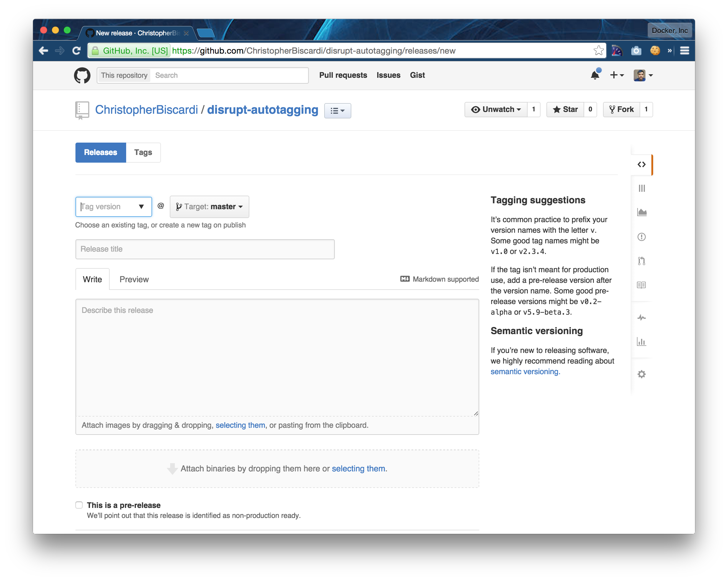Open the notifications bell

(x=595, y=75)
